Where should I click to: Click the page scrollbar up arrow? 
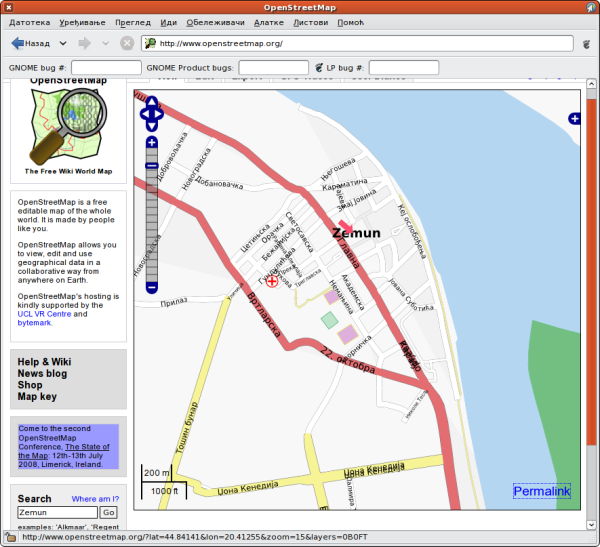(x=591, y=83)
